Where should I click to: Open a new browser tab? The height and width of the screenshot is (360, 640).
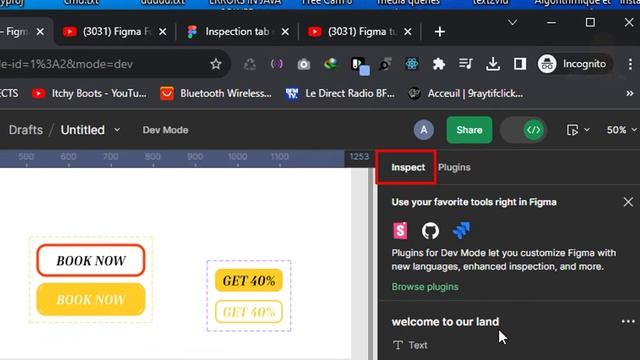pos(440,31)
